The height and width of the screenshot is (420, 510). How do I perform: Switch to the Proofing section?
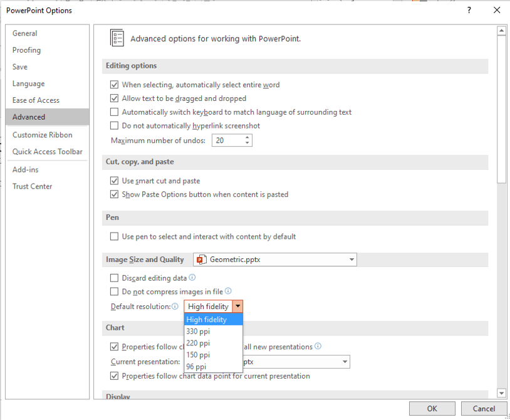[26, 50]
